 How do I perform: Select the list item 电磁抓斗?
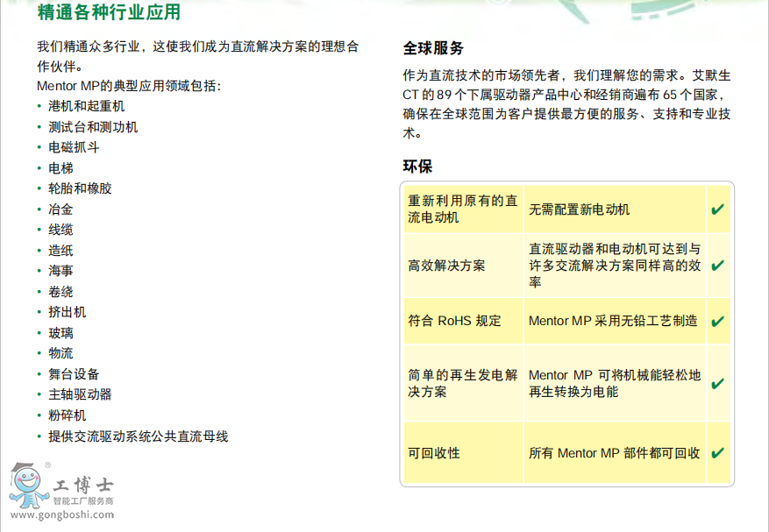coord(74,147)
